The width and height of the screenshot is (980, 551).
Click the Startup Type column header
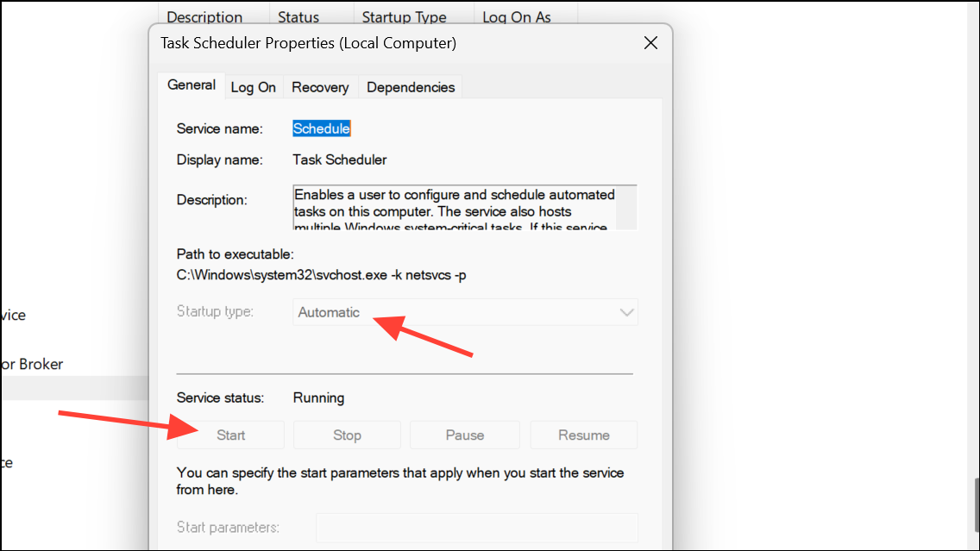[x=404, y=16]
